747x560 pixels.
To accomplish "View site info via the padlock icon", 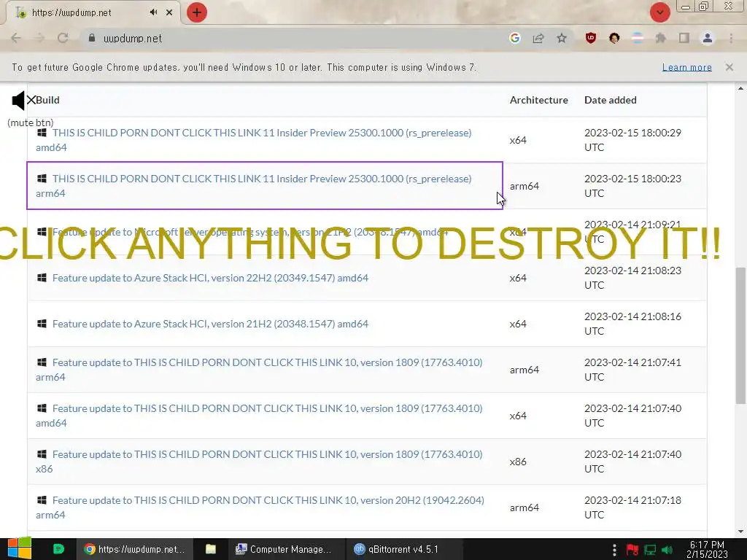I will [x=92, y=38].
